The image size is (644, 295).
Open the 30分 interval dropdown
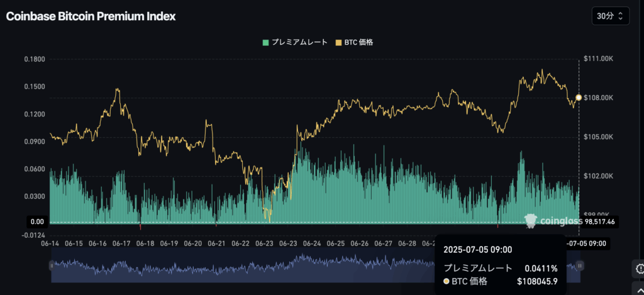coord(610,16)
